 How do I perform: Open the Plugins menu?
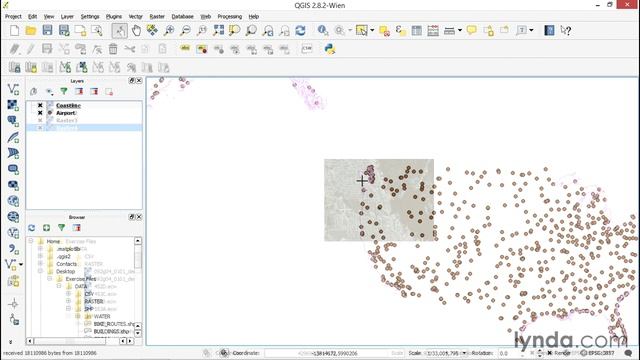pyautogui.click(x=114, y=16)
